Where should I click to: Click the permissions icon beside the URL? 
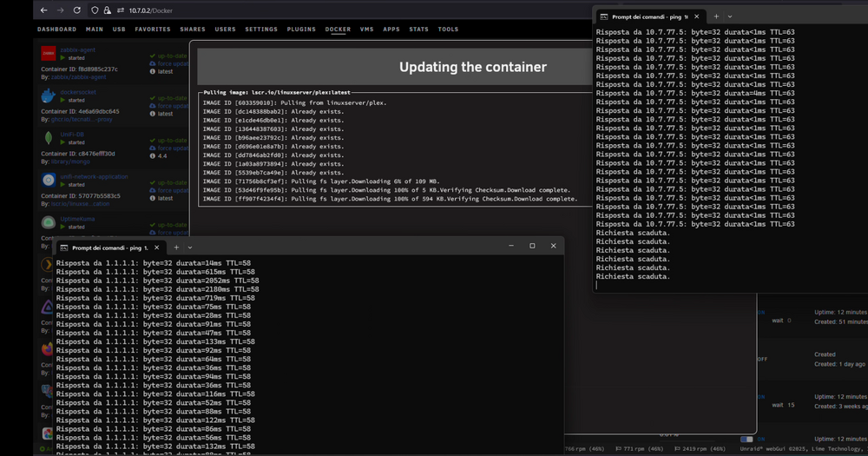(120, 10)
